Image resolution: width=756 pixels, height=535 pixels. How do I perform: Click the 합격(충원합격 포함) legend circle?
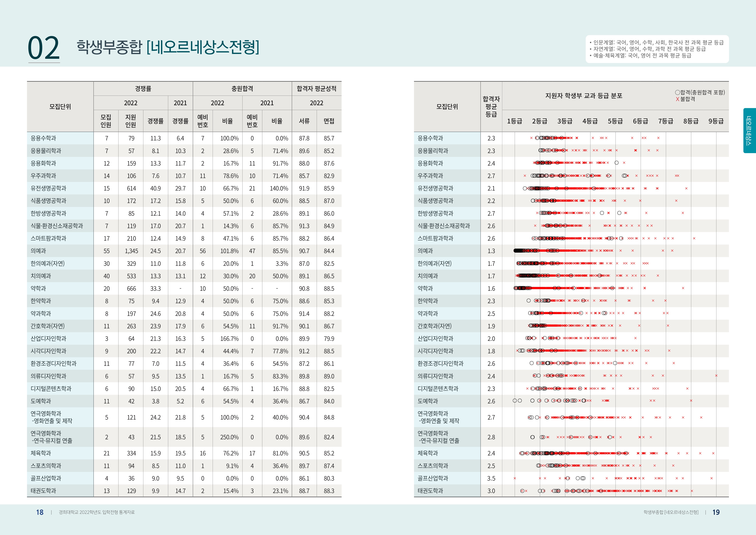click(677, 93)
